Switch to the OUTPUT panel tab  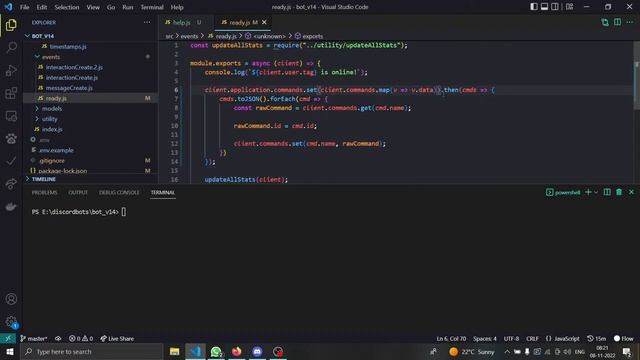[x=78, y=192]
